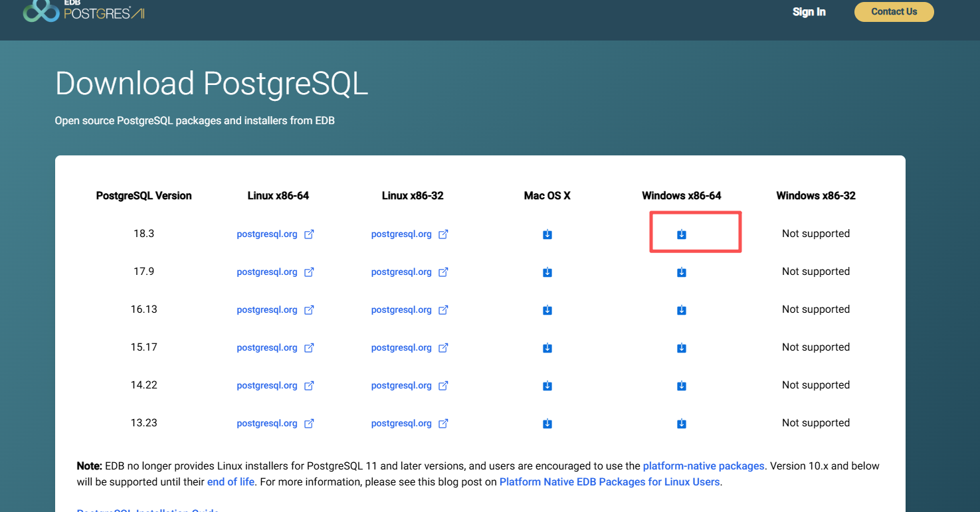980x512 pixels.
Task: Click the Download PostgreSQL heading
Action: pyautogui.click(x=211, y=84)
